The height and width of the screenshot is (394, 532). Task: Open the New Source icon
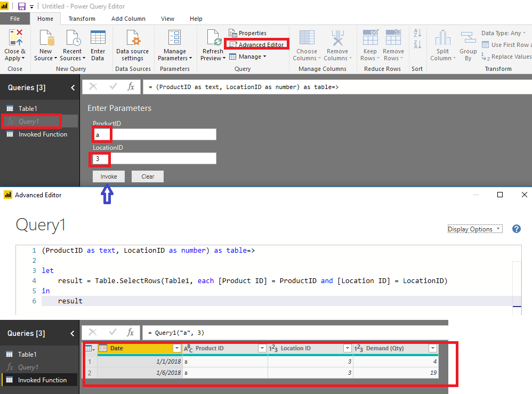tap(46, 37)
